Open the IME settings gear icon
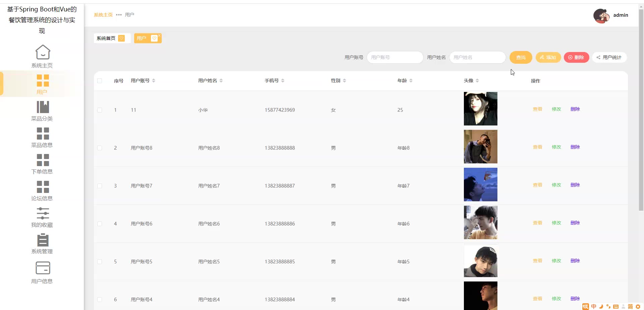Screen dimensions: 644x310 pos(638,306)
